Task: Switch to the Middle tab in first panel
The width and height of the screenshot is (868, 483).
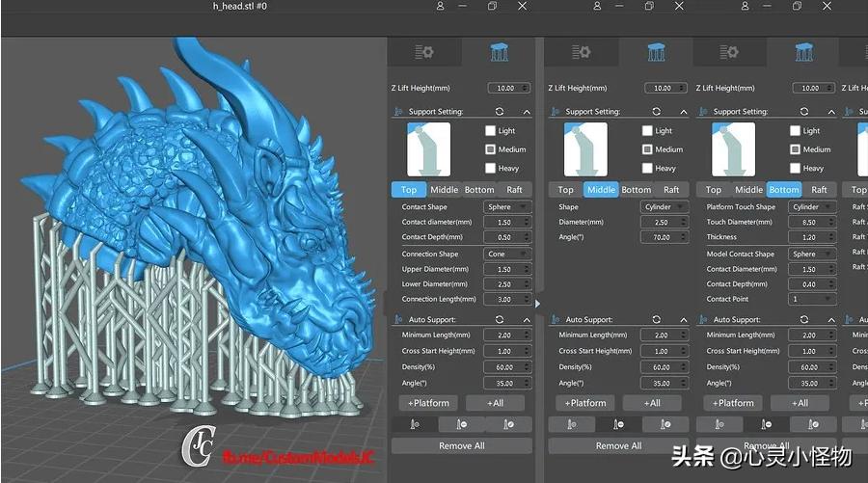Action: [x=444, y=190]
